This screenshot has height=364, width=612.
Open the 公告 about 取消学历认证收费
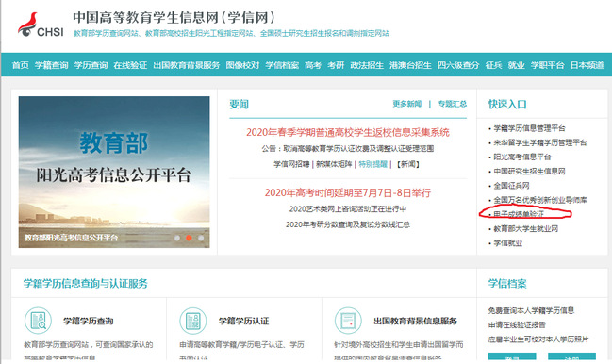pyautogui.click(x=348, y=149)
